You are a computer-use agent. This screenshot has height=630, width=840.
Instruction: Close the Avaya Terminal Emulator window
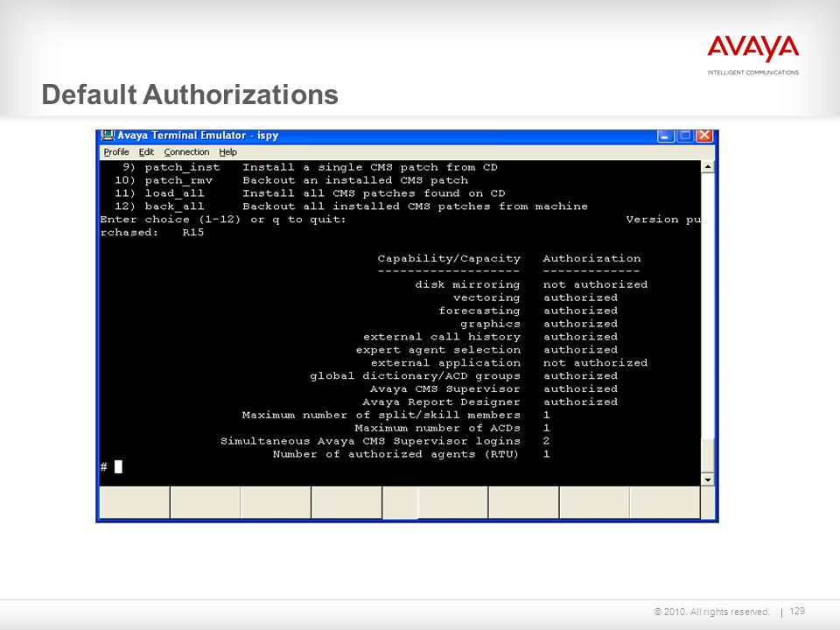tap(704, 136)
